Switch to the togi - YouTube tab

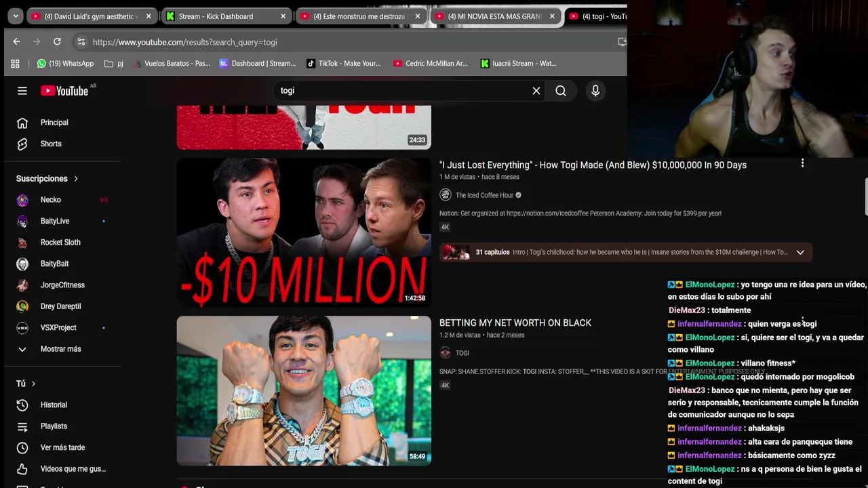(x=596, y=16)
